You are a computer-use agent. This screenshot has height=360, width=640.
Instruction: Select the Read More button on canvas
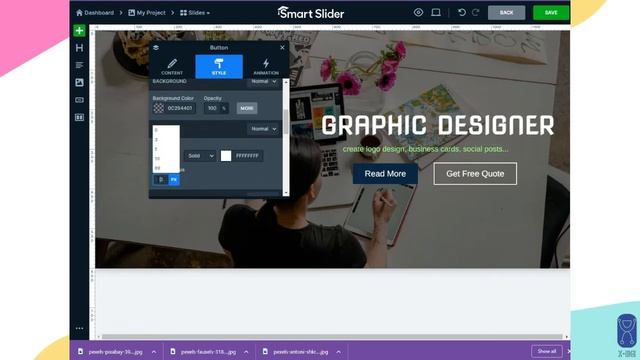(385, 174)
